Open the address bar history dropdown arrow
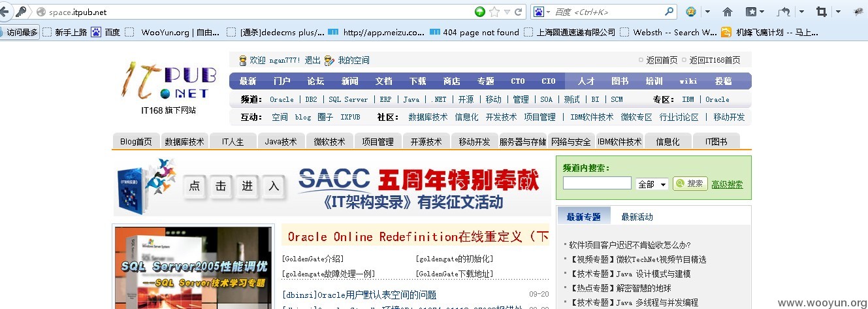 click(506, 12)
